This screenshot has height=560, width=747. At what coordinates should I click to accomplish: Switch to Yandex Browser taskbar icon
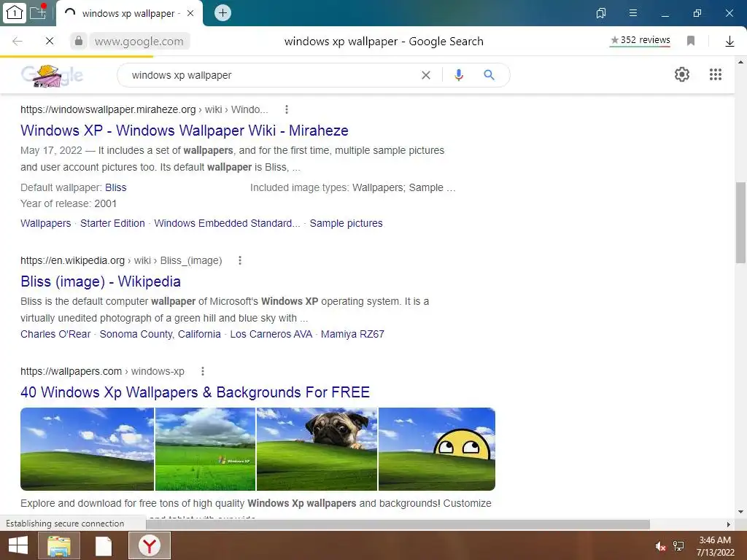[150, 545]
